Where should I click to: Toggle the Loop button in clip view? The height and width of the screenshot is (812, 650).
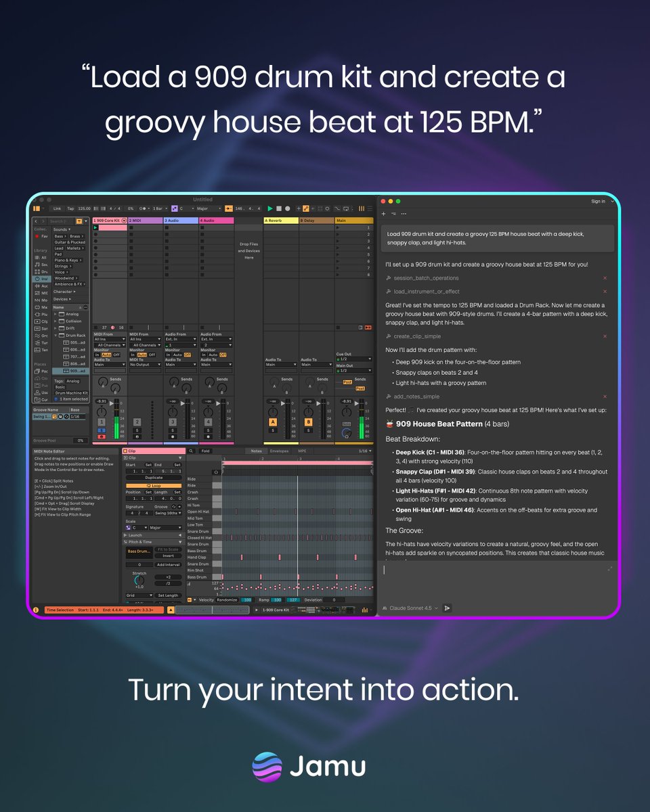[154, 486]
